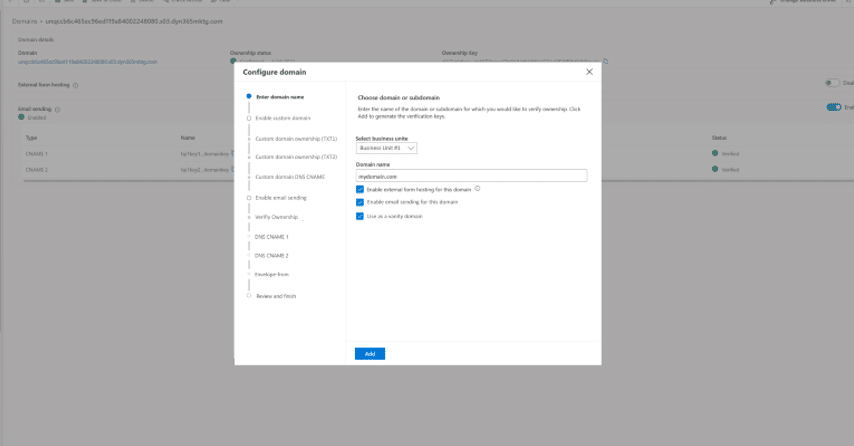Click the Verified status icon for CNAME 1
The width and height of the screenshot is (854, 446).
pos(715,153)
